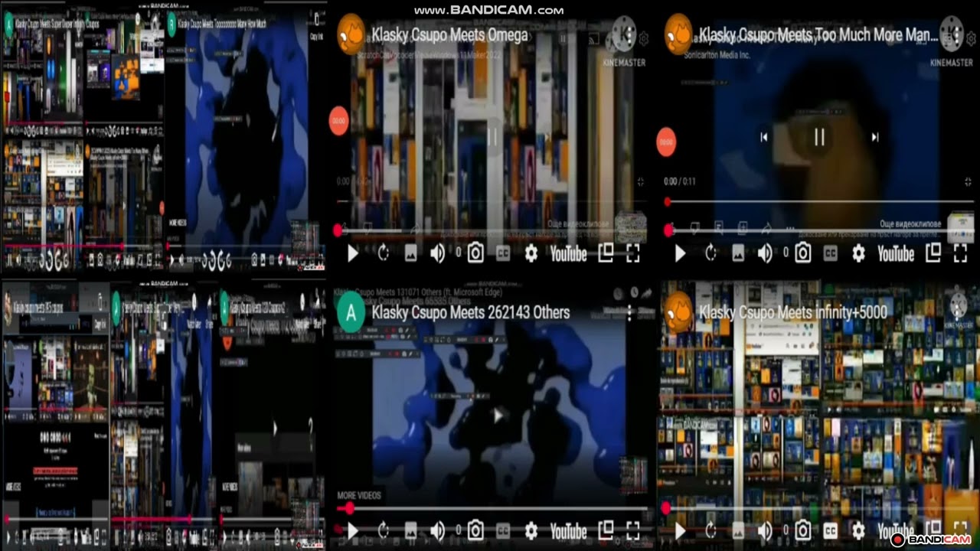Skip to next in Too Much More Man video
Viewport: 980px width, 551px height.
(x=875, y=137)
